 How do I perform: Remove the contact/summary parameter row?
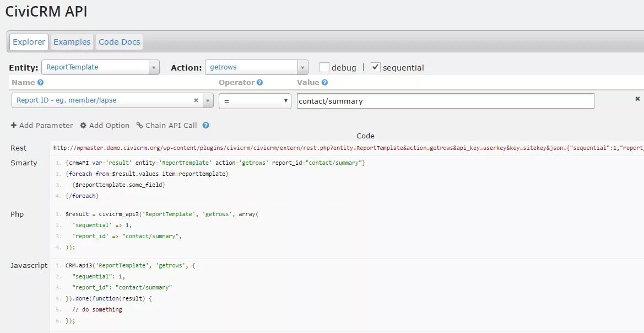pos(637,99)
